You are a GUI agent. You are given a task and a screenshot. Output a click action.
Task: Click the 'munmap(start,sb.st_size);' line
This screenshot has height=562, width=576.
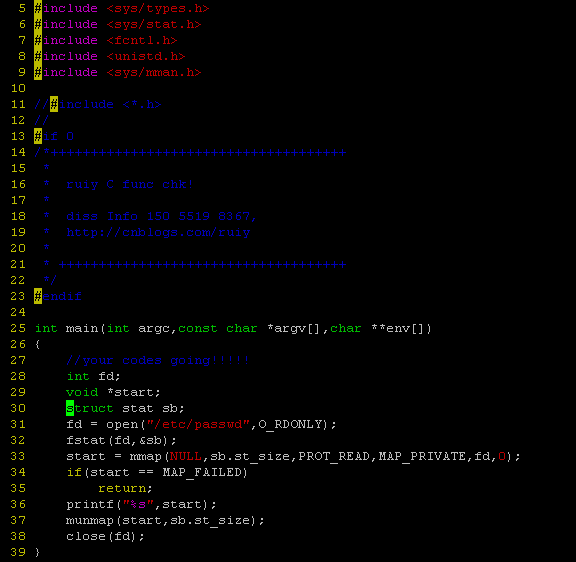[x=165, y=520]
